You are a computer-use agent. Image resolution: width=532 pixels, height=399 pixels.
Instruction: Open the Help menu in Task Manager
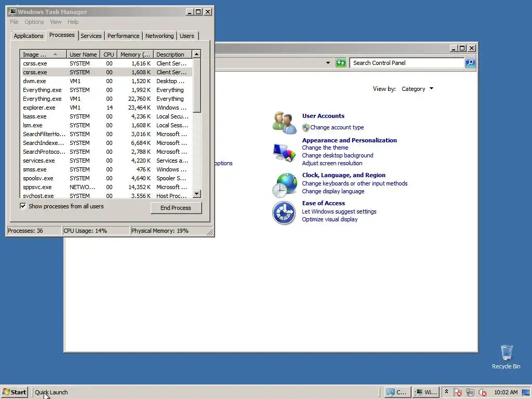tap(73, 22)
